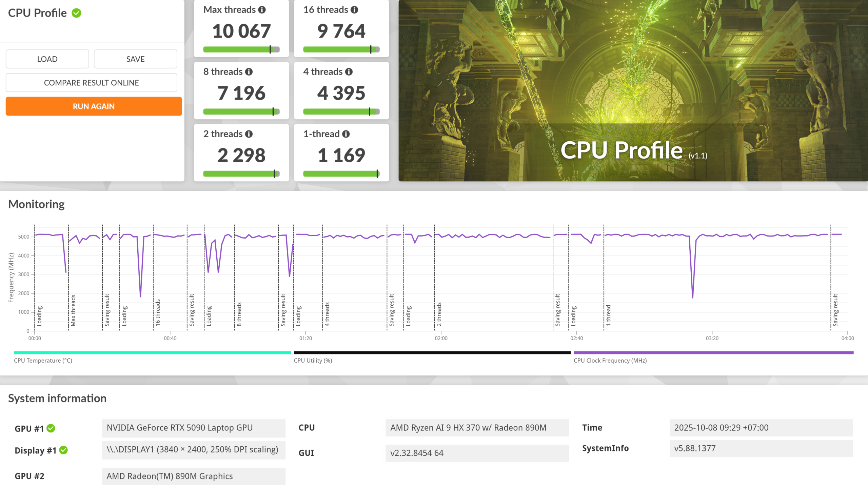Toggle CPU Clock Frequency legend series
The width and height of the screenshot is (868, 488).
click(610, 360)
